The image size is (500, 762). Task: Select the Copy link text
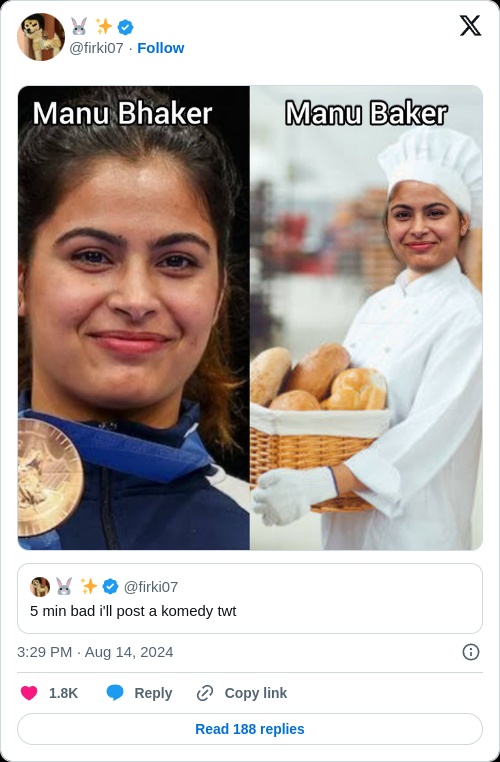256,693
